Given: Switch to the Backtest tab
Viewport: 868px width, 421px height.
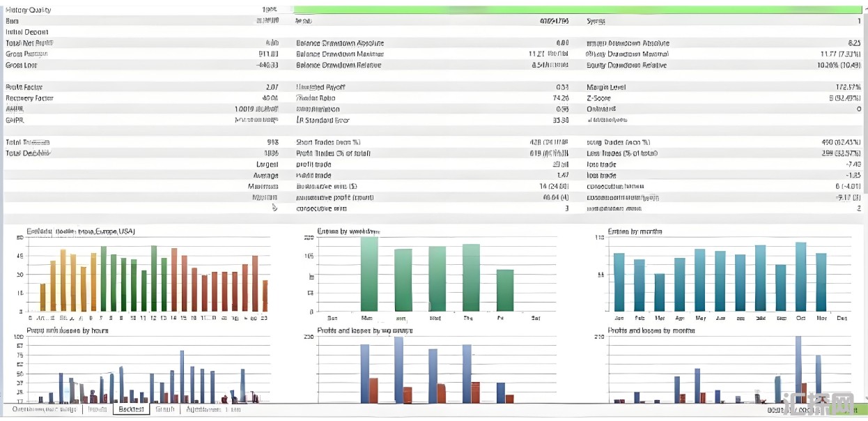Looking at the screenshot, I should point(131,410).
